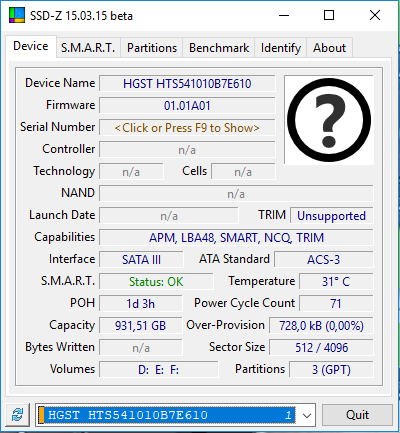Click the S.M.A.R.T. Status: OK field
This screenshot has width=400, height=433.
coord(156,282)
